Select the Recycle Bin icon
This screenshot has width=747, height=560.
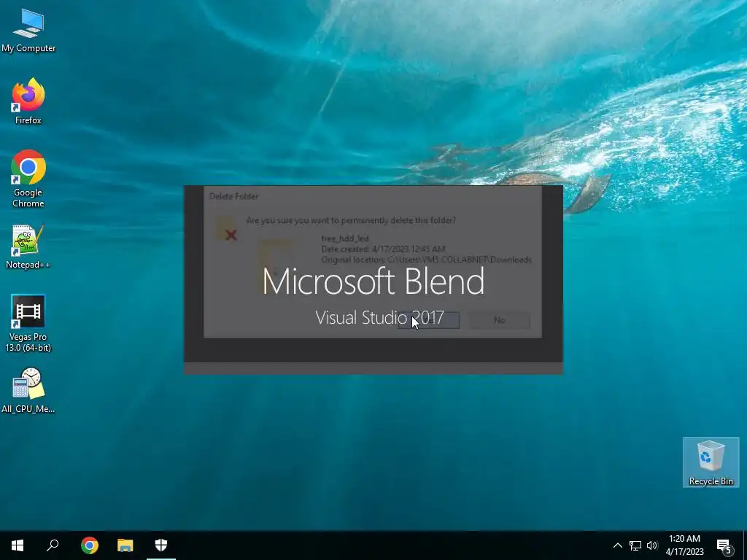point(711,462)
